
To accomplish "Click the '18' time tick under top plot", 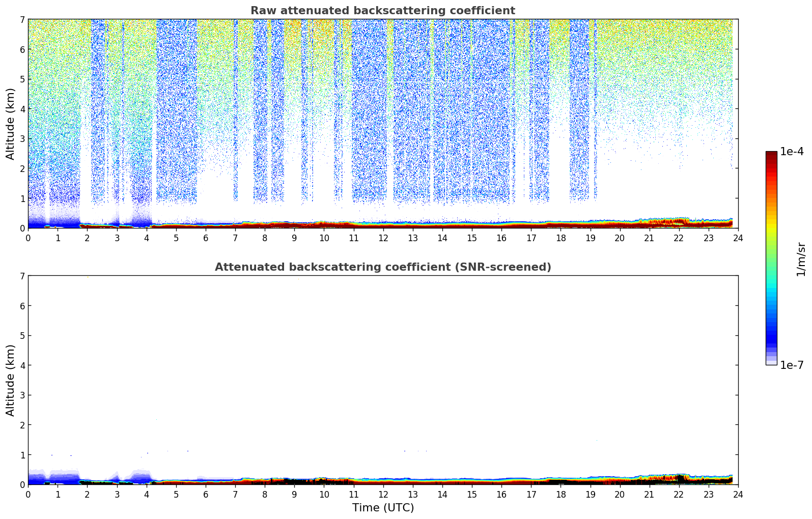I will pos(561,238).
